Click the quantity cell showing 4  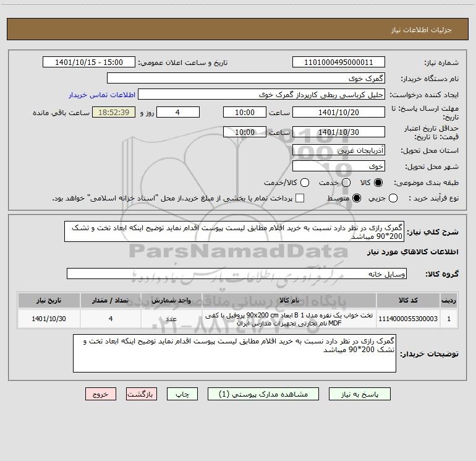[x=111, y=319]
